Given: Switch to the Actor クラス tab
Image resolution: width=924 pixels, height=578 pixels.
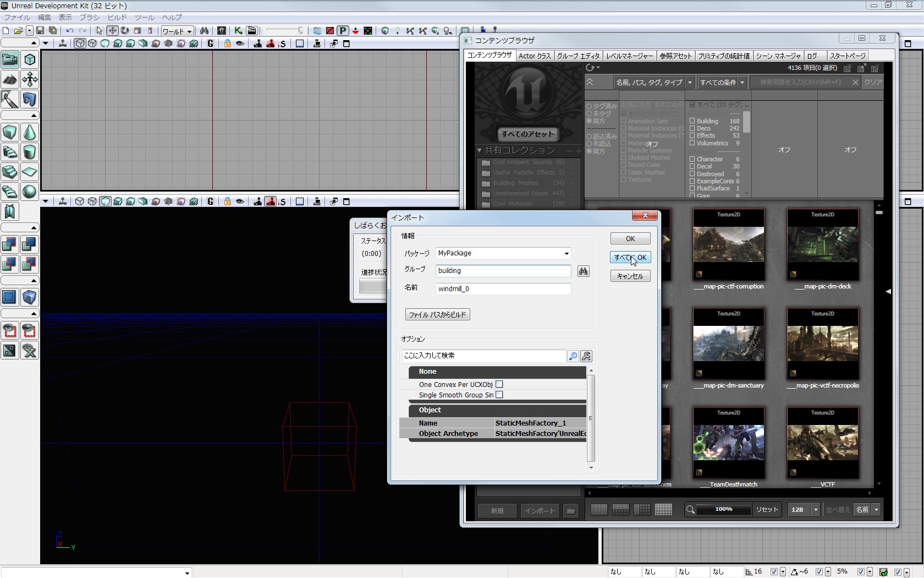Looking at the screenshot, I should point(534,56).
